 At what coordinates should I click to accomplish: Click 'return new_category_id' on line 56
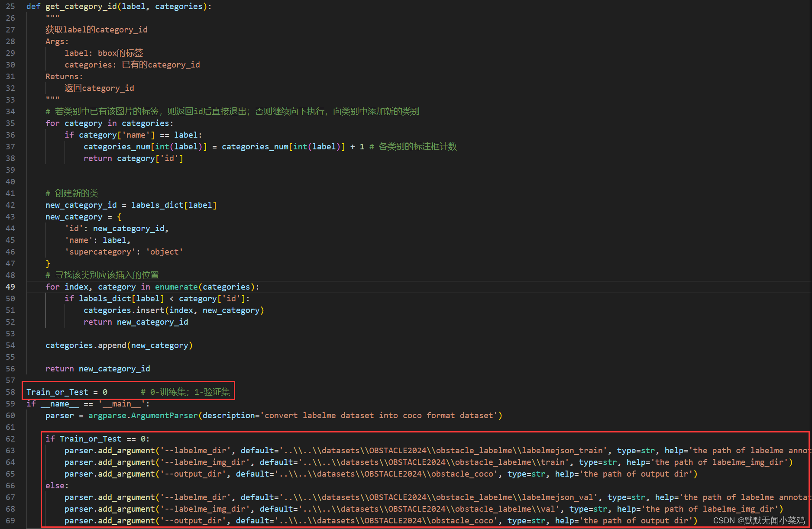click(98, 369)
